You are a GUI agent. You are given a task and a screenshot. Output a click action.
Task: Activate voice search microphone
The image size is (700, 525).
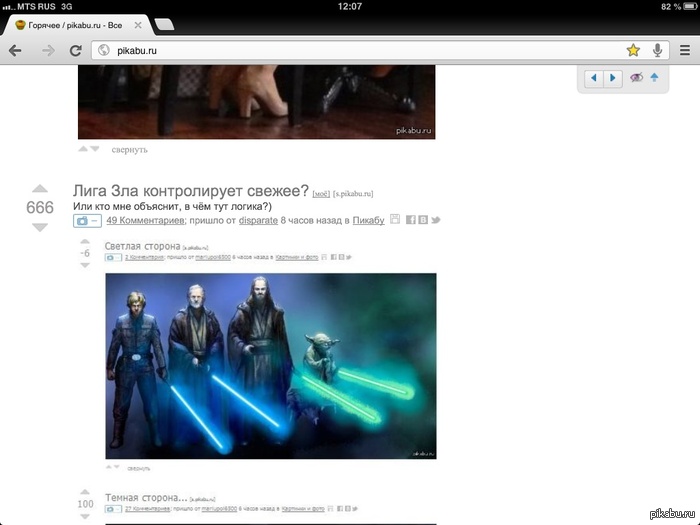point(658,49)
